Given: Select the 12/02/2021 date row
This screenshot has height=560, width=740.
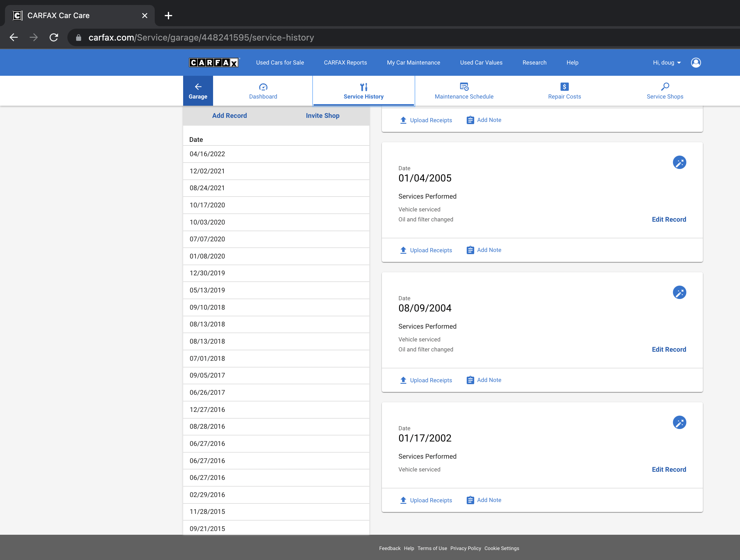Looking at the screenshot, I should click(276, 171).
